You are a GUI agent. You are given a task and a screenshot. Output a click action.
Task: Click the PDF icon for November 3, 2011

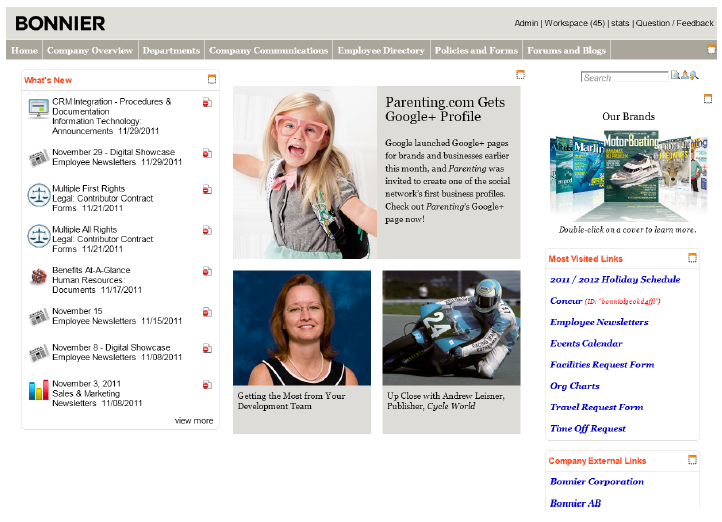tap(207, 384)
